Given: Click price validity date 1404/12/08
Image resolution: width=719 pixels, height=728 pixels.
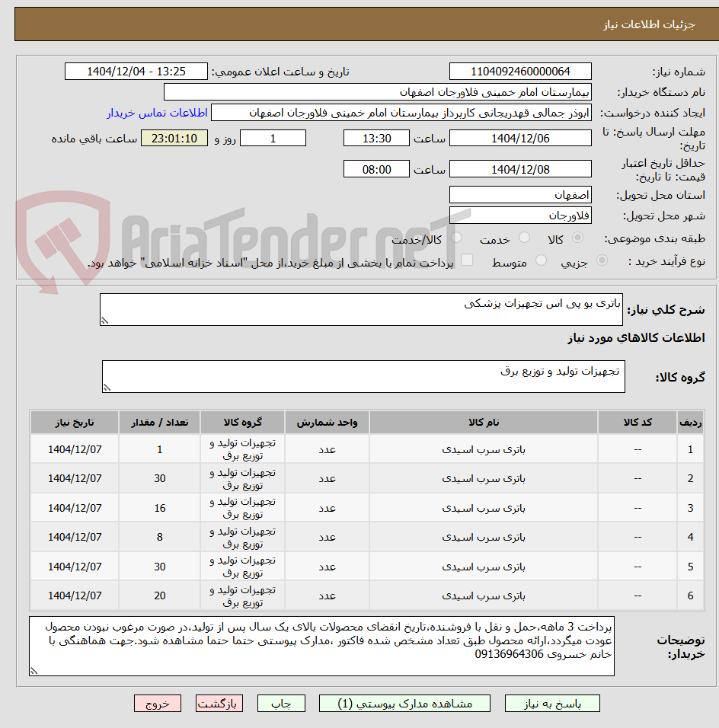Looking at the screenshot, I should 520,170.
